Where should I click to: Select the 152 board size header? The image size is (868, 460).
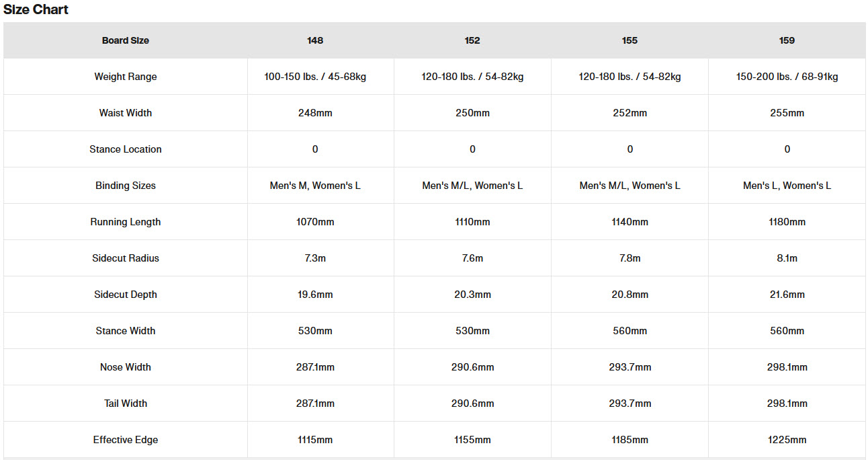pyautogui.click(x=472, y=40)
